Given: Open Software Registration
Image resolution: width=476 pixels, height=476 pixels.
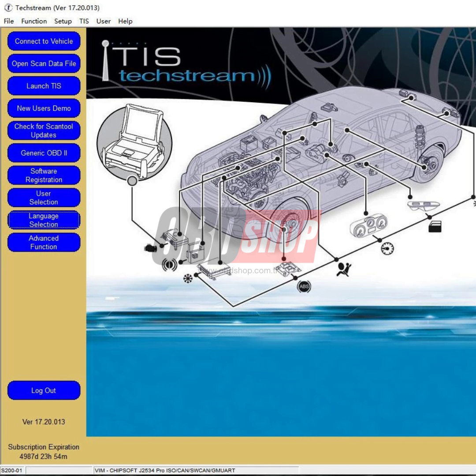Looking at the screenshot, I should click(x=44, y=175).
